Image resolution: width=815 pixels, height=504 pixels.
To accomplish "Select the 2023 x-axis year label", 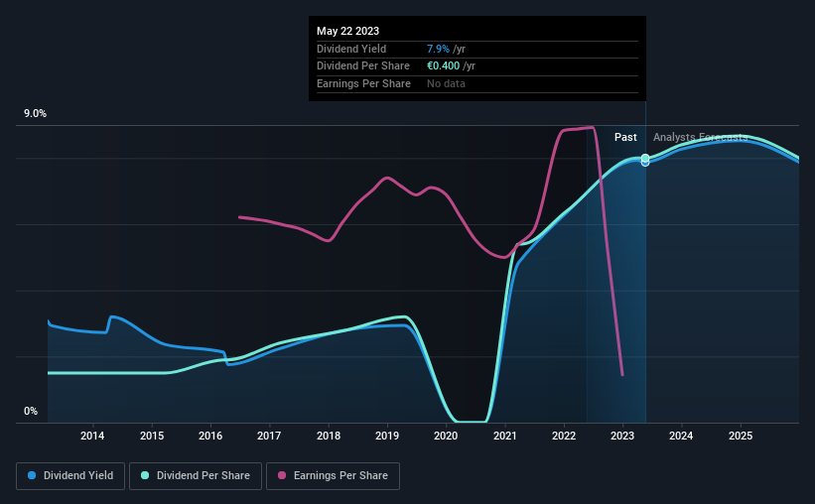I will tap(622, 436).
